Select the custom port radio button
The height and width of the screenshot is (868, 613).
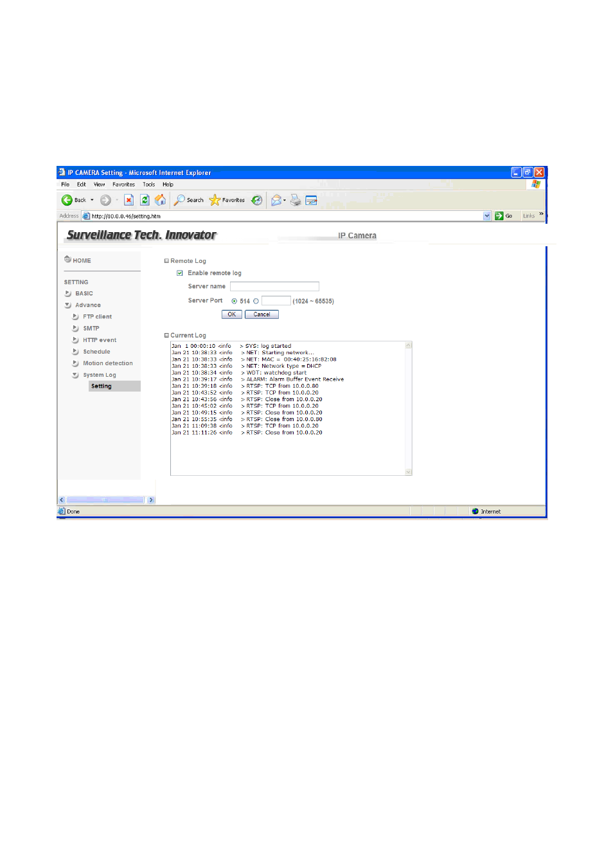256,301
